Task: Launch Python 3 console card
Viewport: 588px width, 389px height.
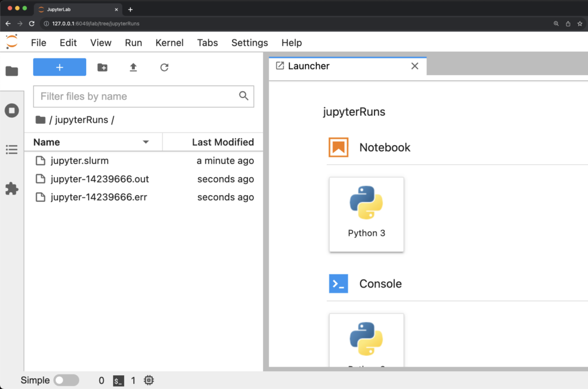Action: point(366,340)
